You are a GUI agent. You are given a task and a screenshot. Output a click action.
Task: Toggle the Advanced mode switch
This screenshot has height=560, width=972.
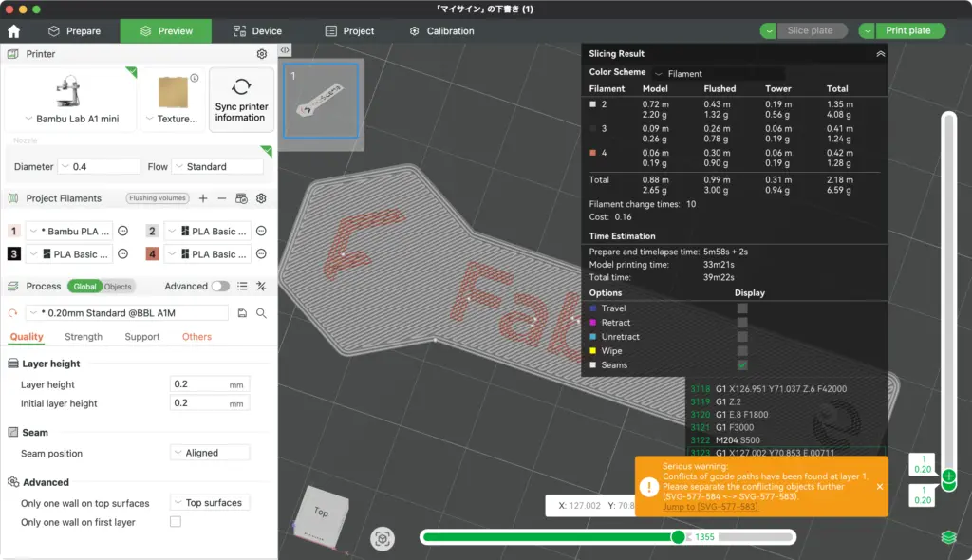[220, 286]
